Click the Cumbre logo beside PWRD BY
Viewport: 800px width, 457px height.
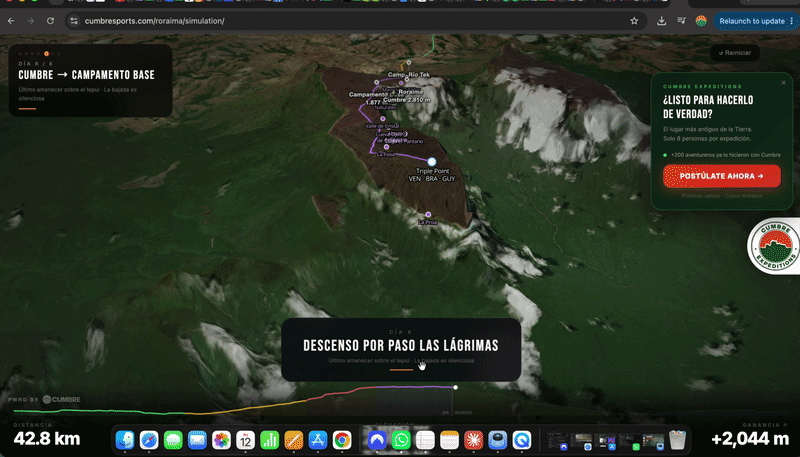[61, 399]
